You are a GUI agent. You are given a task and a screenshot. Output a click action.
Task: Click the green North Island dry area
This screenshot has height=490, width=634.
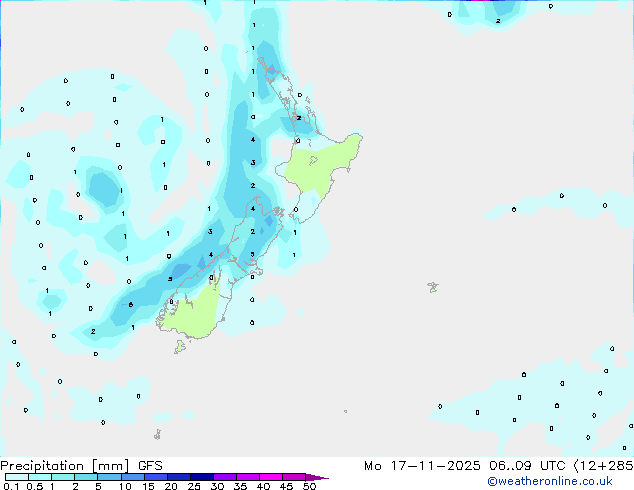[x=321, y=164]
